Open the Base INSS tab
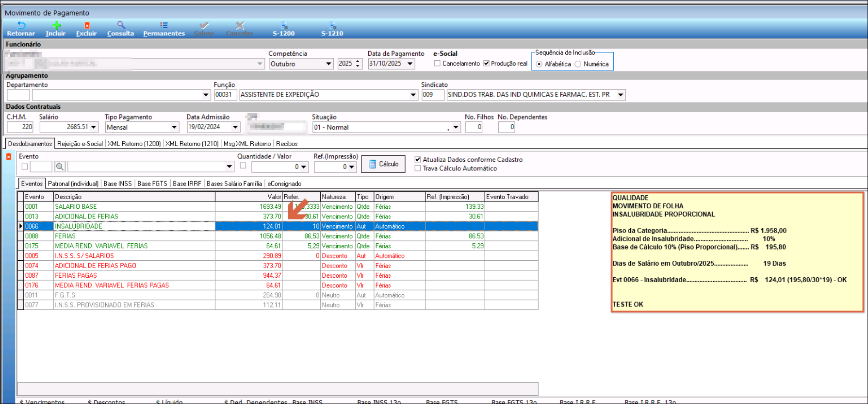Viewport: 868px width, 404px height. (x=117, y=184)
